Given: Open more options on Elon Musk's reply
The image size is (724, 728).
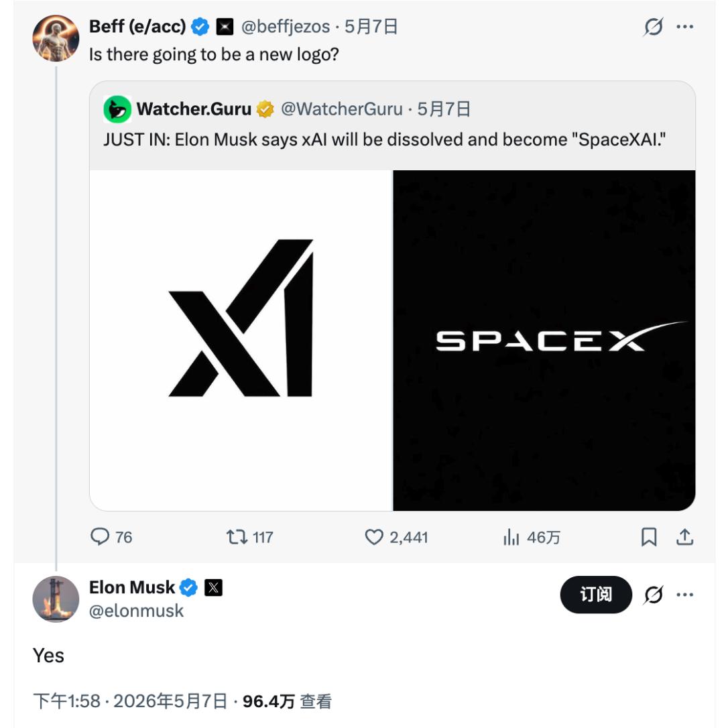Looking at the screenshot, I should (x=685, y=595).
